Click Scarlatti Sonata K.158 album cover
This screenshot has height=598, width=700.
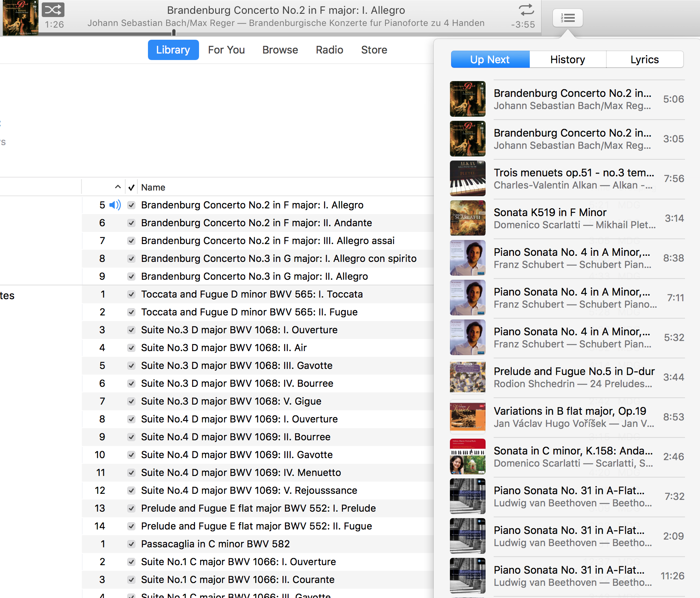coord(468,457)
